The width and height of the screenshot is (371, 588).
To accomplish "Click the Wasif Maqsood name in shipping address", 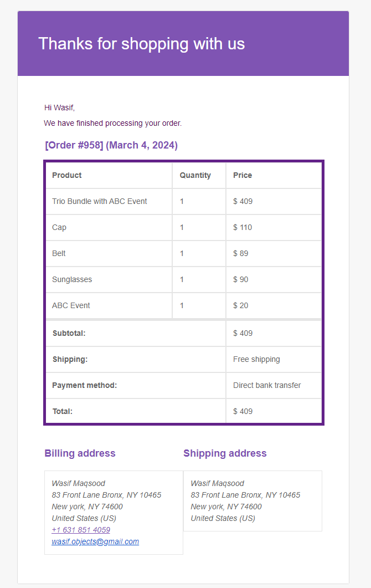I will tap(218, 483).
